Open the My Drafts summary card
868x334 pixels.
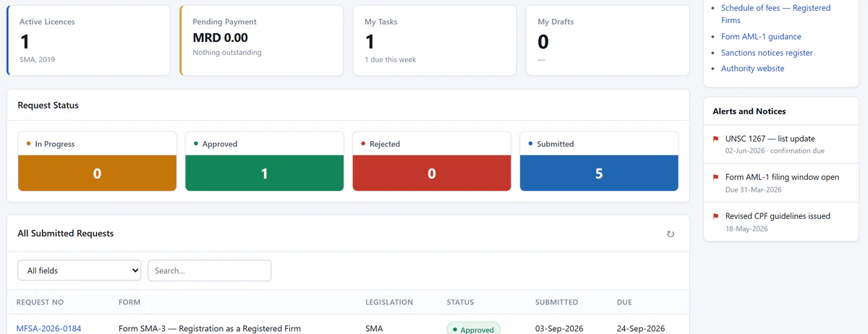click(608, 40)
